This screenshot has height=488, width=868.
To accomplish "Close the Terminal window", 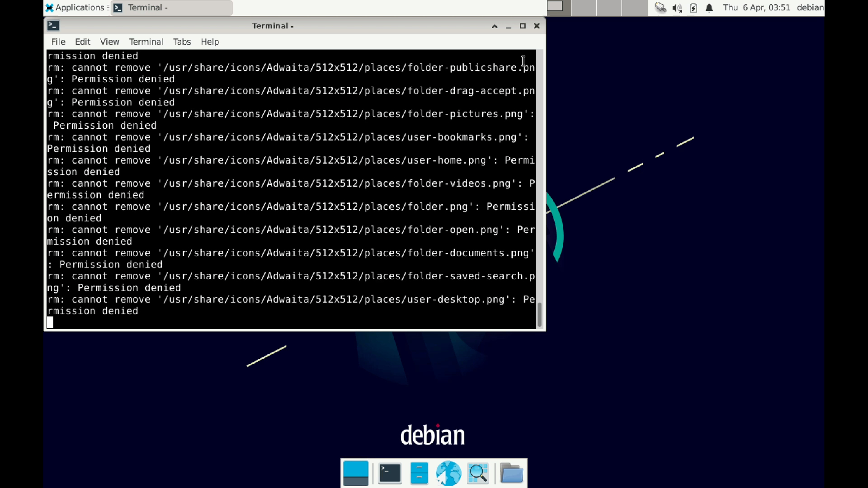I will (x=537, y=26).
